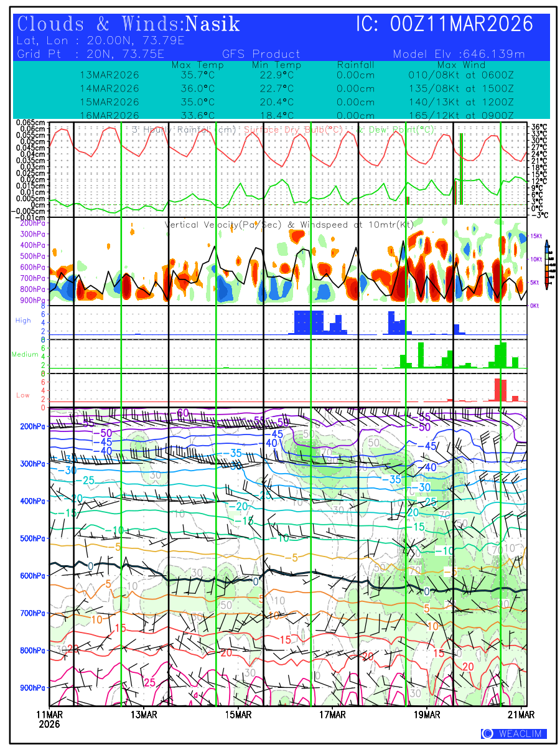This screenshot has width=560, height=747.
Task: Jump to the 17MAR time axis label
Action: pyautogui.click(x=333, y=713)
